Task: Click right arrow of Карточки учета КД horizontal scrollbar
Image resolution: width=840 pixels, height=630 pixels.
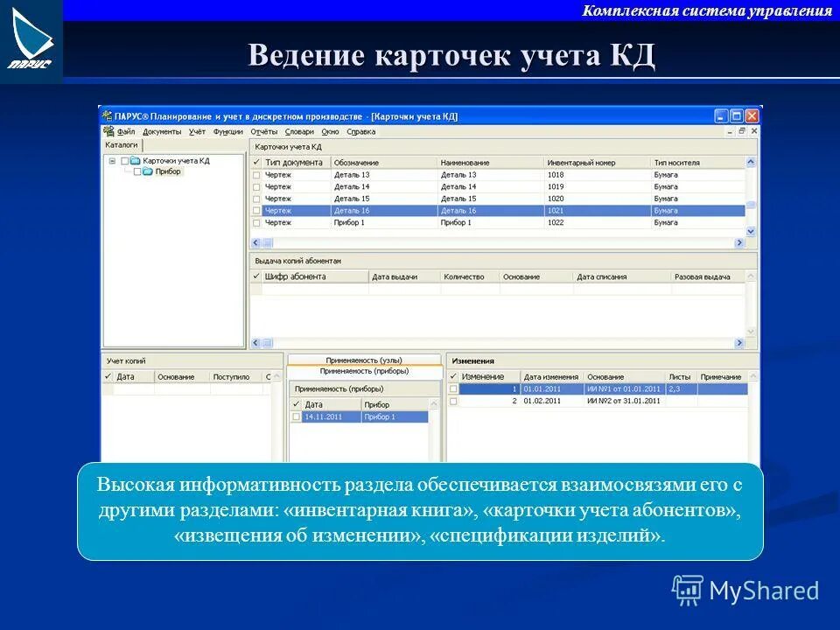Action: pyautogui.click(x=739, y=242)
